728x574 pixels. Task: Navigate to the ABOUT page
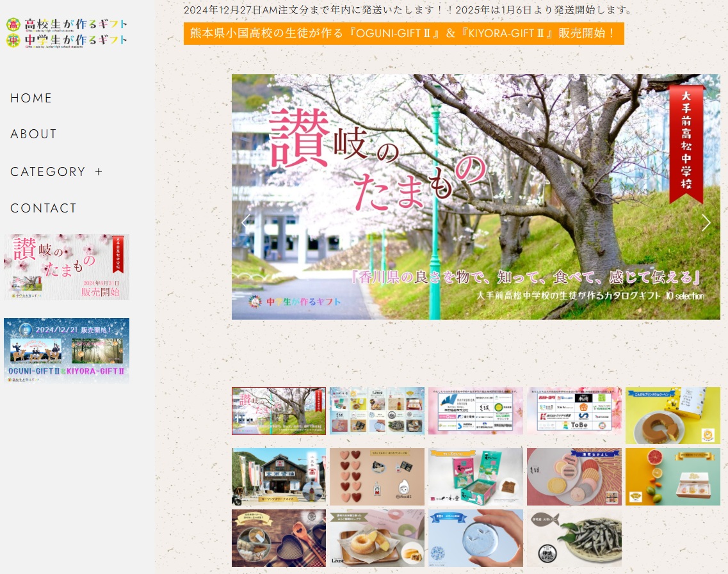click(x=33, y=134)
